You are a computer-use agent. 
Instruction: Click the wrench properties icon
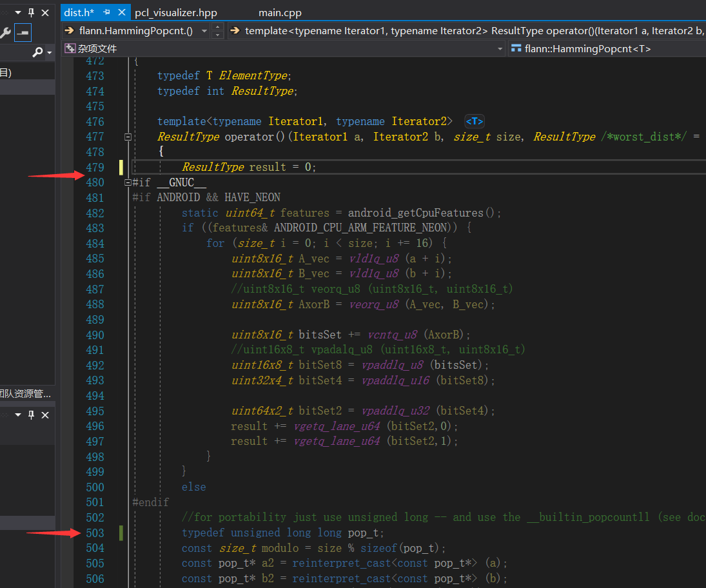(5, 32)
